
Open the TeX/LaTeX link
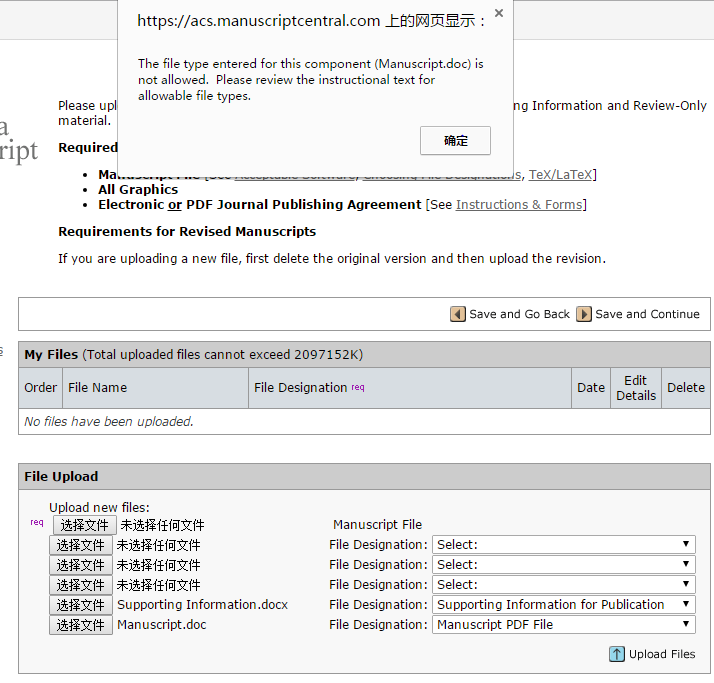pyautogui.click(x=560, y=175)
